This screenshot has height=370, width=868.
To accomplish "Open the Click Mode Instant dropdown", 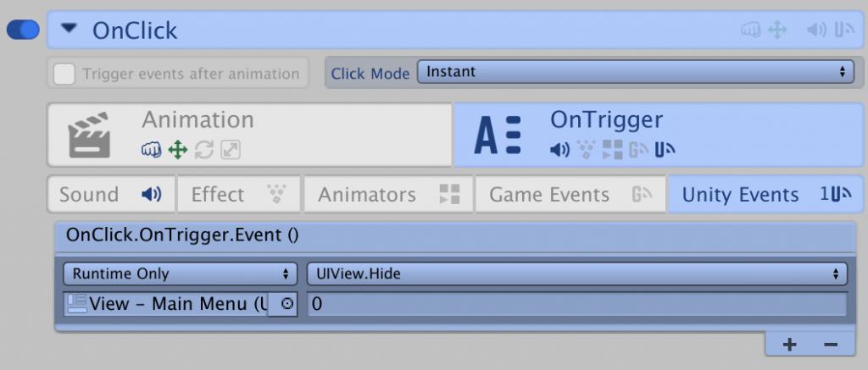I will click(634, 72).
